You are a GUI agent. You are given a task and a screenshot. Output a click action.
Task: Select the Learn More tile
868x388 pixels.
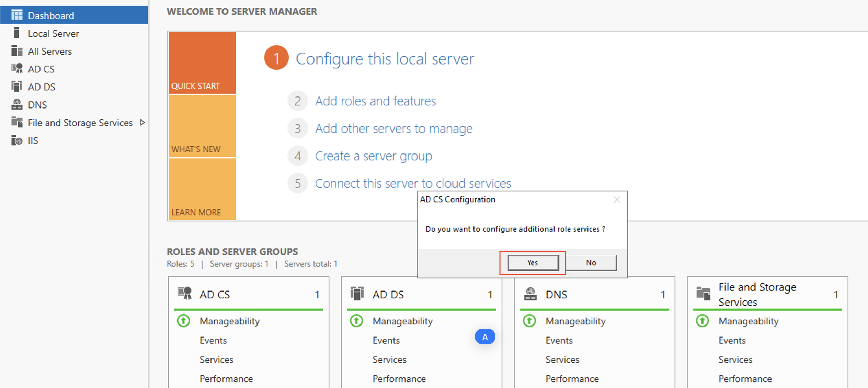point(202,189)
